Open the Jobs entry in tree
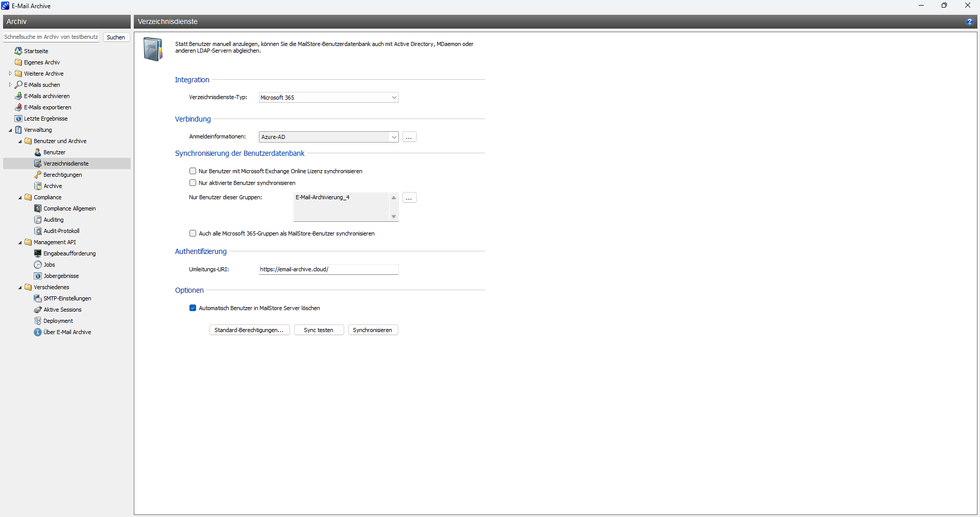 tap(49, 265)
